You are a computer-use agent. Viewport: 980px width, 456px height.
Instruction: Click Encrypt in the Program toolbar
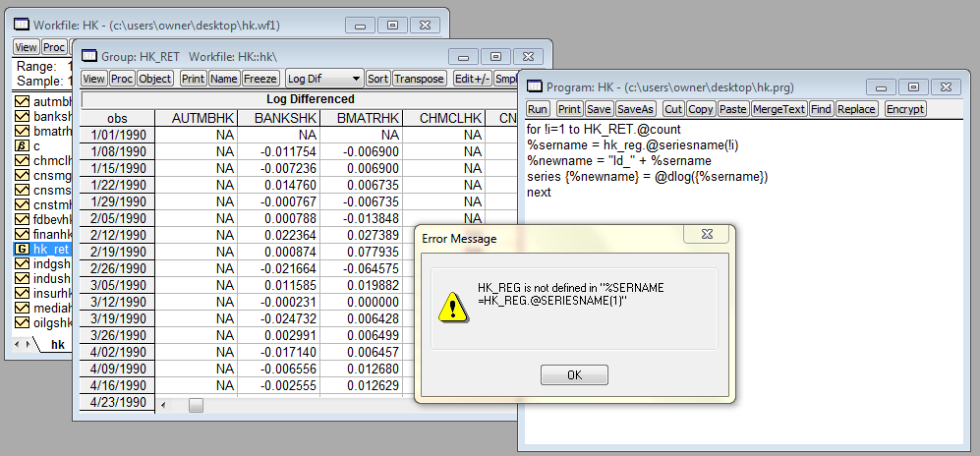pos(905,109)
